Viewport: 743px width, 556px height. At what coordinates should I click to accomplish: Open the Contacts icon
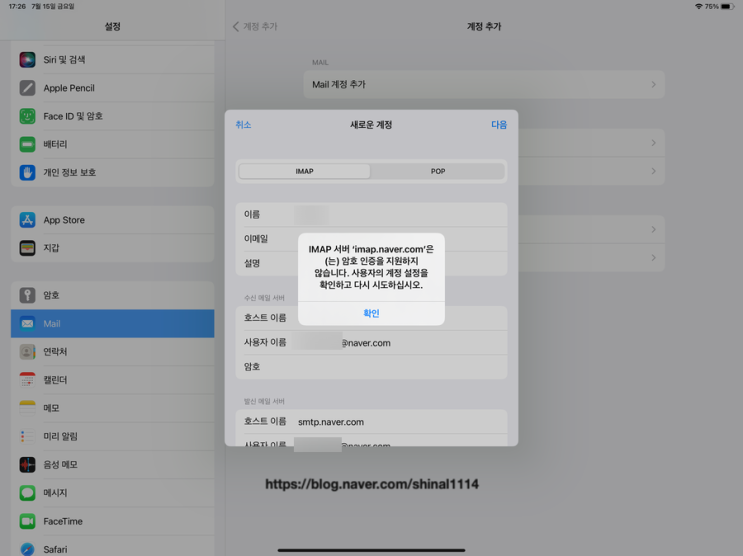coord(27,352)
